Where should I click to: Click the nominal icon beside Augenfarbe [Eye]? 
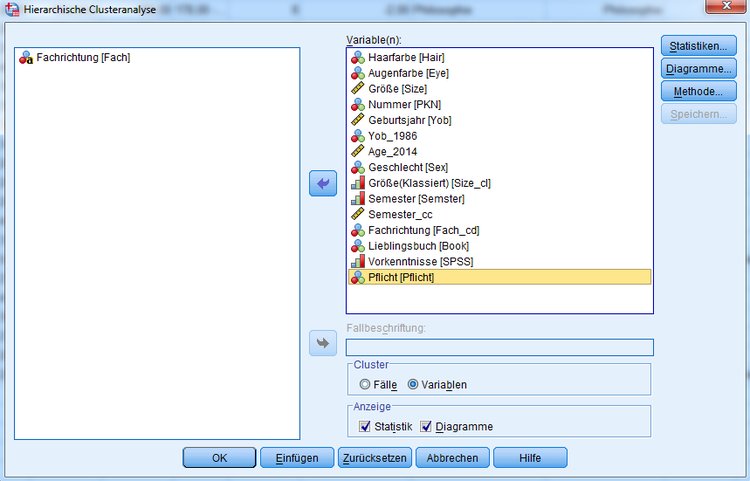[357, 73]
